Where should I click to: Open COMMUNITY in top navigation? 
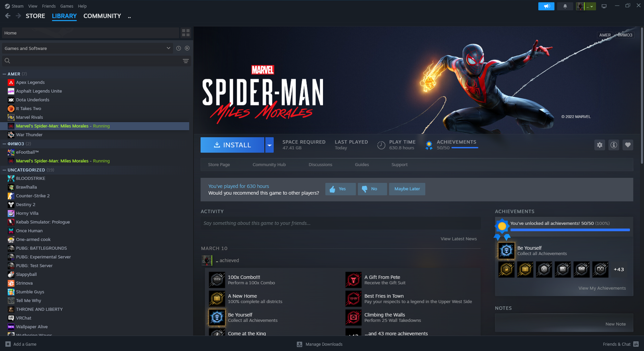pos(102,16)
